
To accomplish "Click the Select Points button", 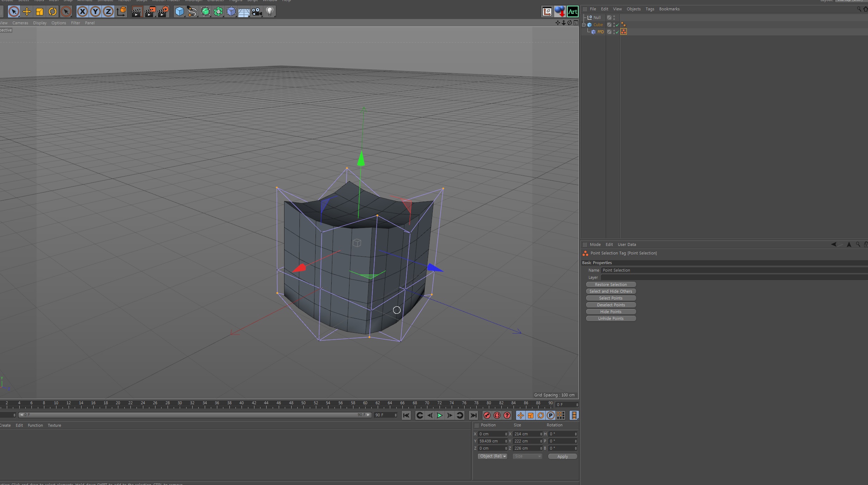I will pos(611,298).
